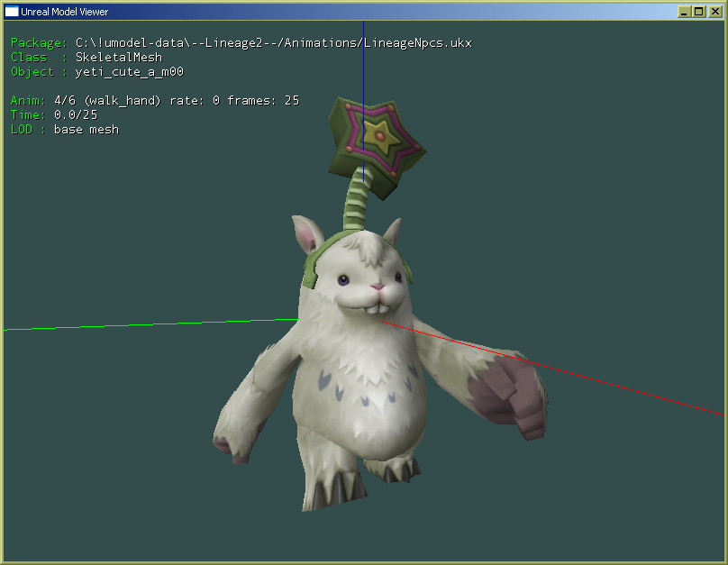Click the yeti's star-shaped head ornament
This screenshot has height=565, width=728.
376,147
